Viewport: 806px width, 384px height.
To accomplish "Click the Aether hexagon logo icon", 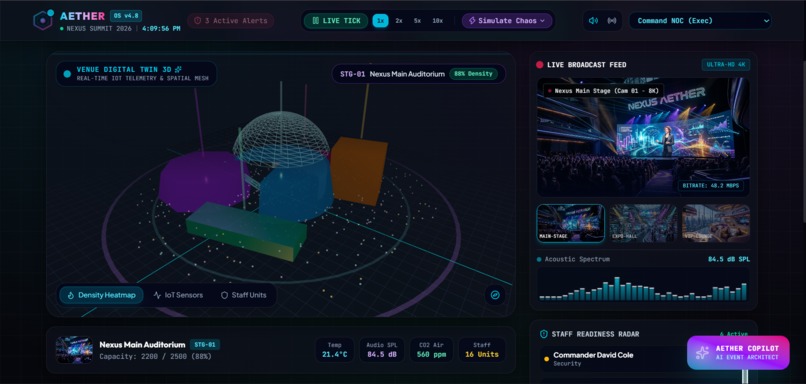I will click(x=43, y=20).
